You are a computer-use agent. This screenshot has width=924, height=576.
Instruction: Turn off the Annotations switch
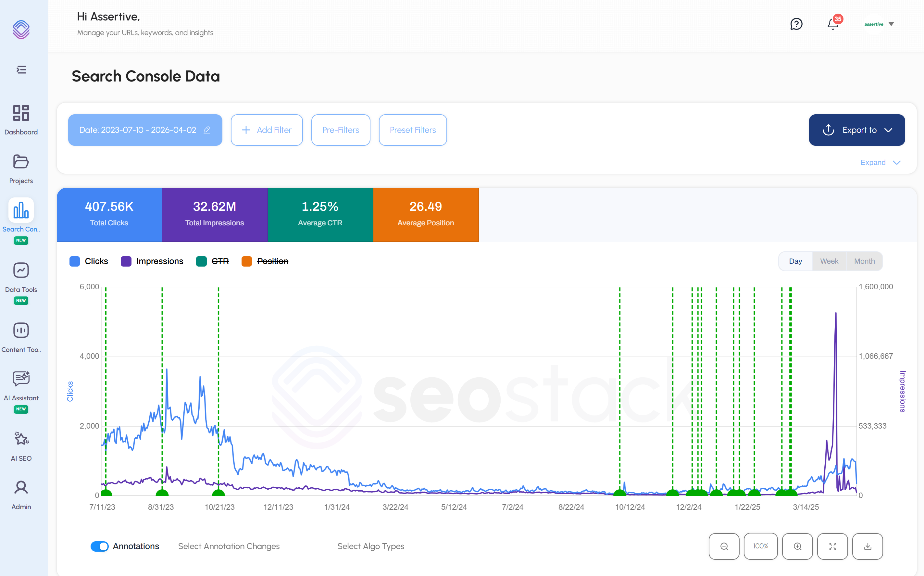coord(99,546)
